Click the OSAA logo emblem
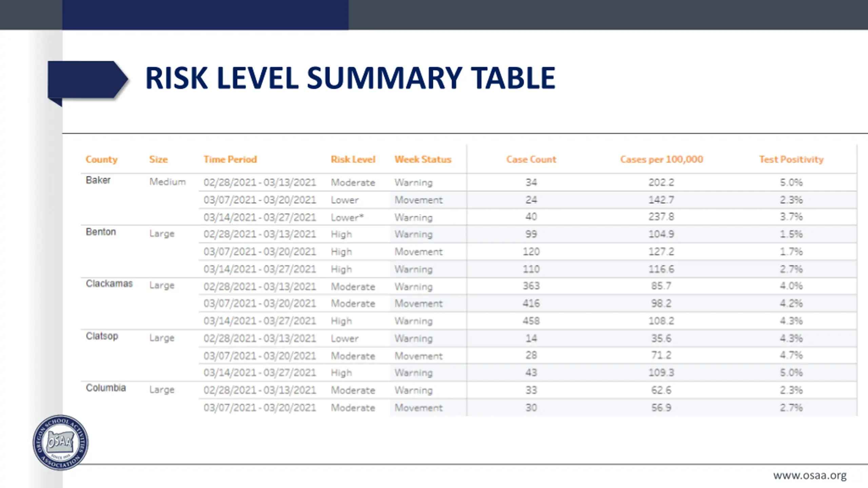 pos(61,442)
